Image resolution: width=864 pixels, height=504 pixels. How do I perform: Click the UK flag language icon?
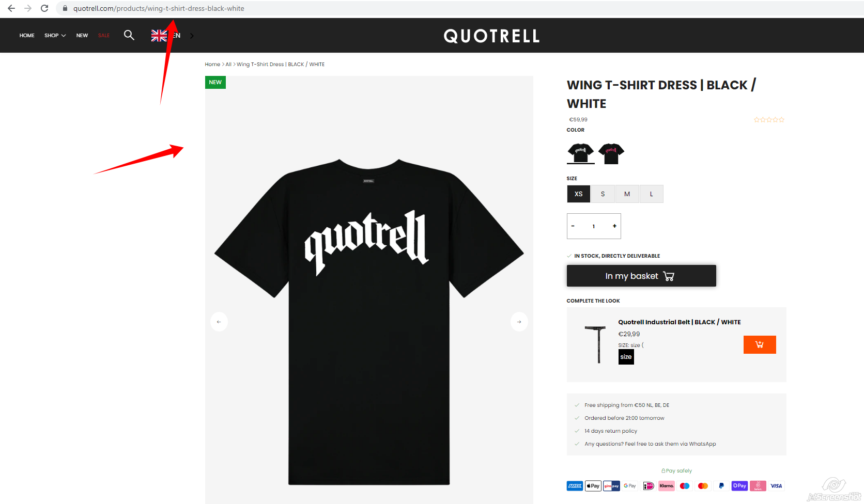click(x=159, y=35)
